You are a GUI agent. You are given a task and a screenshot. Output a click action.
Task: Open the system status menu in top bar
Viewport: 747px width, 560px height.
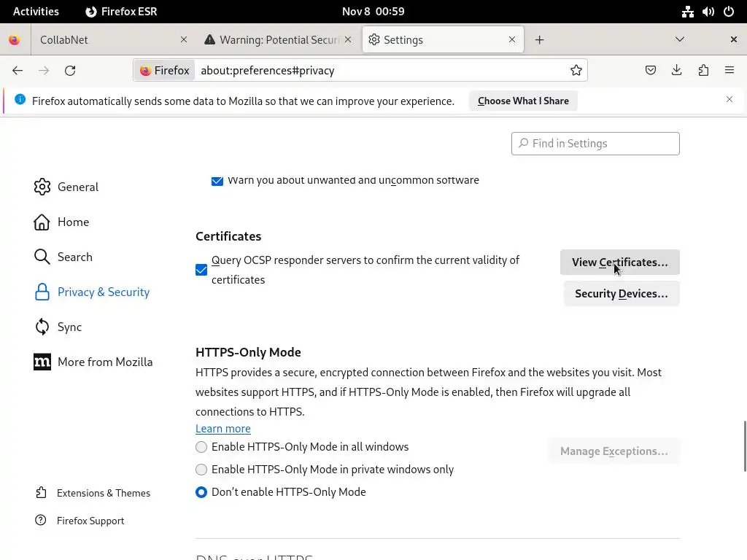708,12
